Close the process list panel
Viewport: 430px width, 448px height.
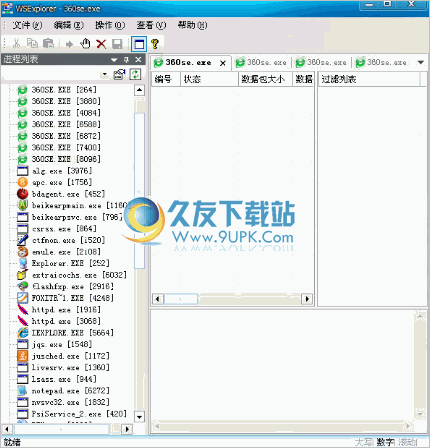click(x=138, y=60)
